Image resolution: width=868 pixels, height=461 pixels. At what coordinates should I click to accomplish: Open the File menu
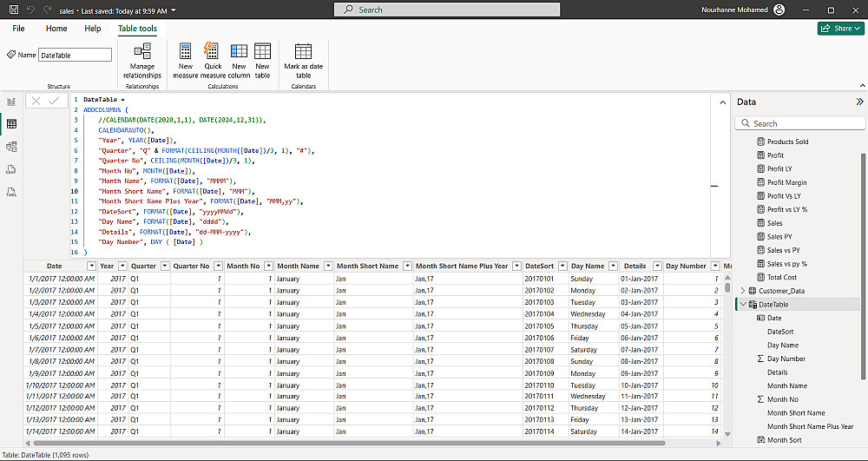(x=18, y=29)
